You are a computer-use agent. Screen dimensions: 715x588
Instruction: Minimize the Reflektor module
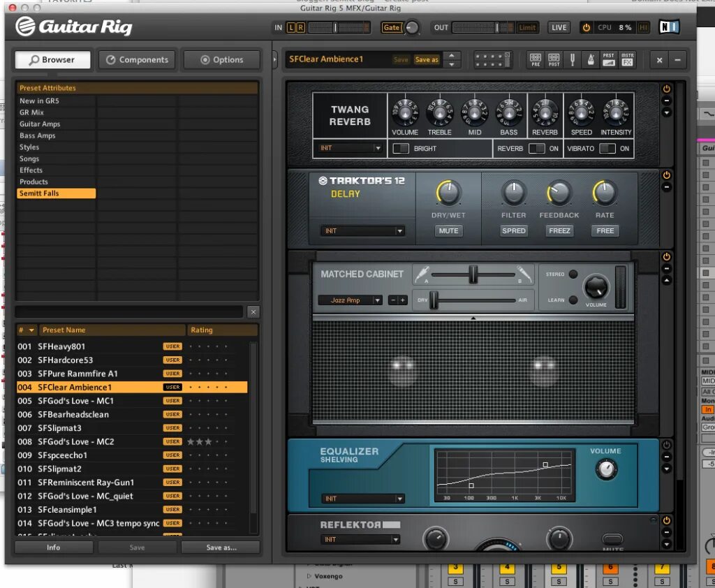coord(667,532)
